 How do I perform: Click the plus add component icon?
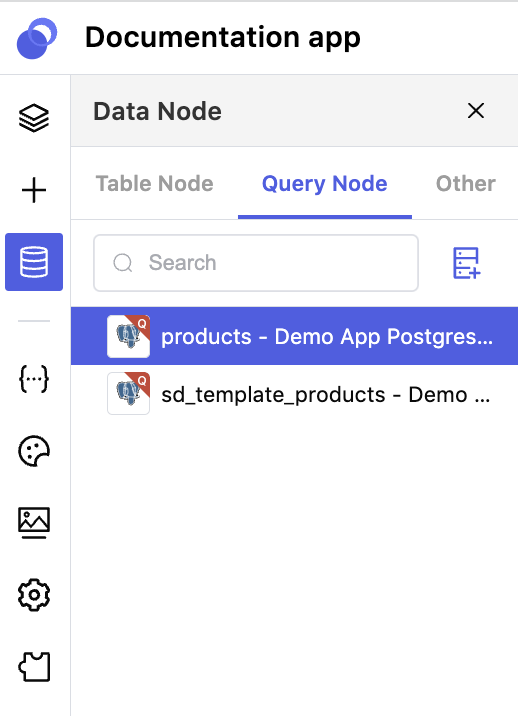34,190
